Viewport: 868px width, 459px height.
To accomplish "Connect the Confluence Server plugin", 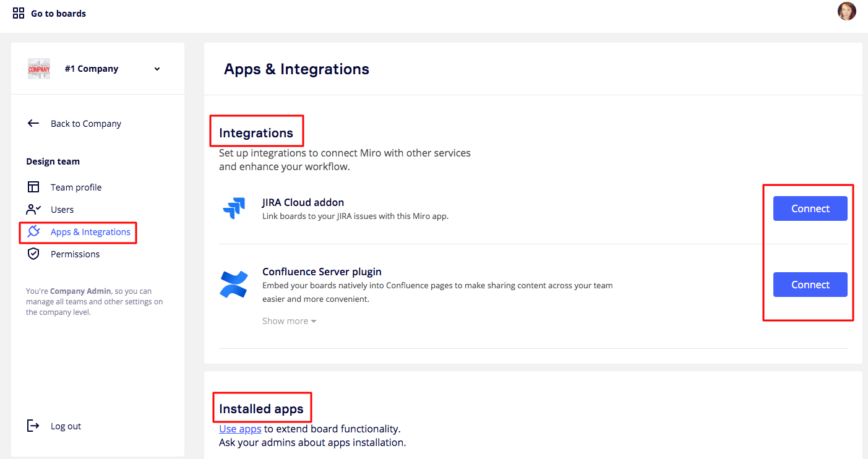I will tap(810, 285).
